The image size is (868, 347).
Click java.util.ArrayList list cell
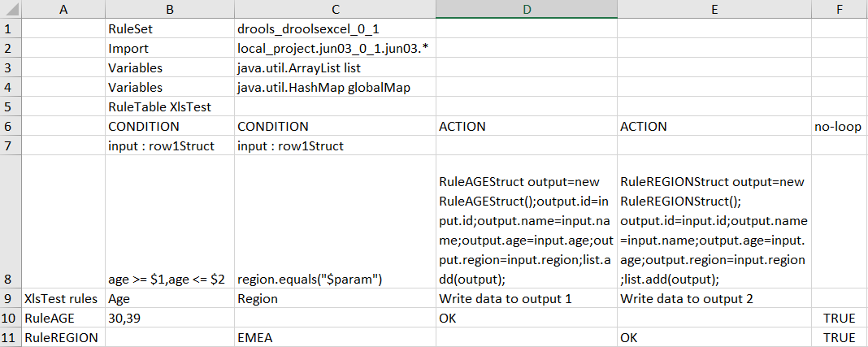pyautogui.click(x=334, y=67)
